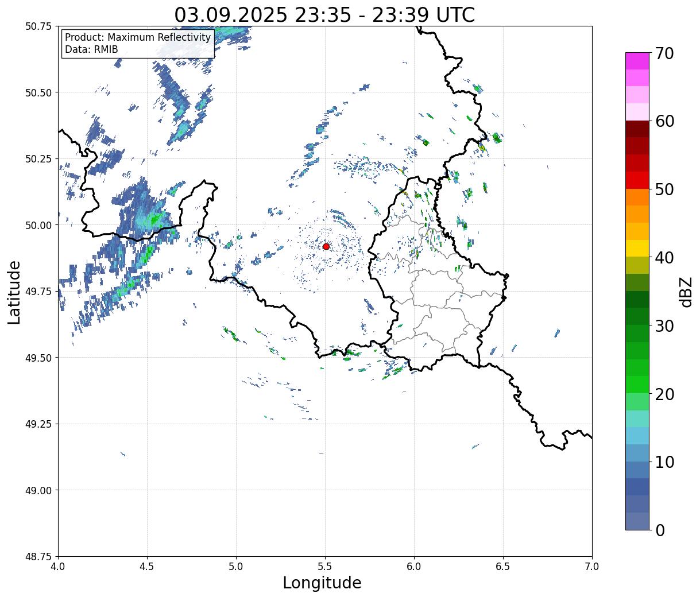
Task: Click the colorbar tick label 40
Action: coord(664,258)
